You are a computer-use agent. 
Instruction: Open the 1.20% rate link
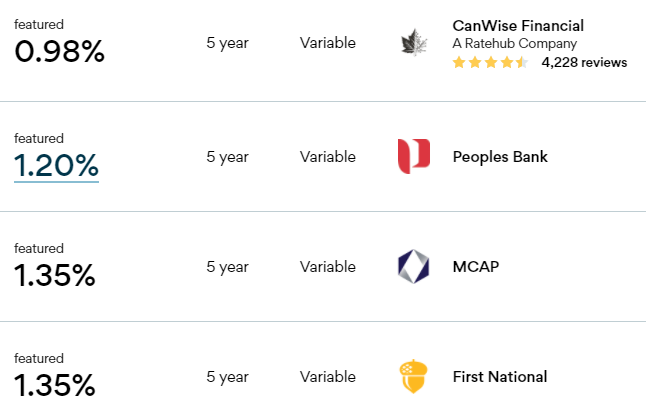tap(56, 166)
